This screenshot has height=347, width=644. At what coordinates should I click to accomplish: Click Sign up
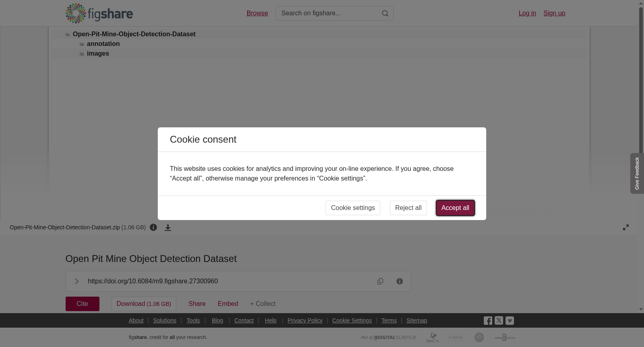coord(554,13)
